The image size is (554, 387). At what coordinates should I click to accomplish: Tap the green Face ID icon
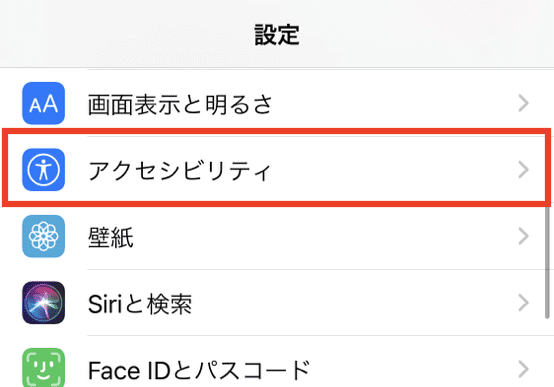click(43, 368)
